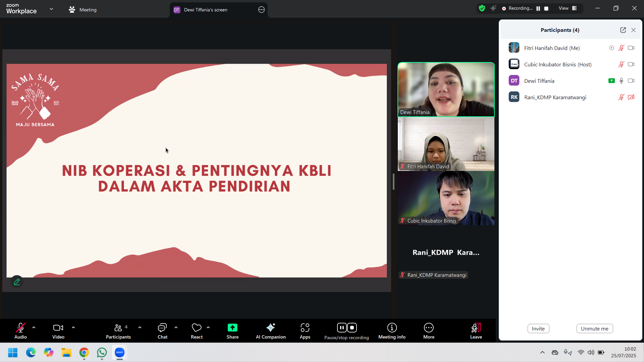Expand participants options arrow
The image size is (644, 362).
[140, 327]
